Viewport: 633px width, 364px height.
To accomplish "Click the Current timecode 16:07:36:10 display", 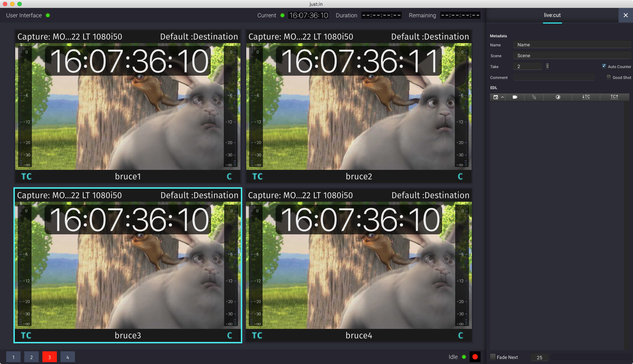I will pyautogui.click(x=309, y=15).
